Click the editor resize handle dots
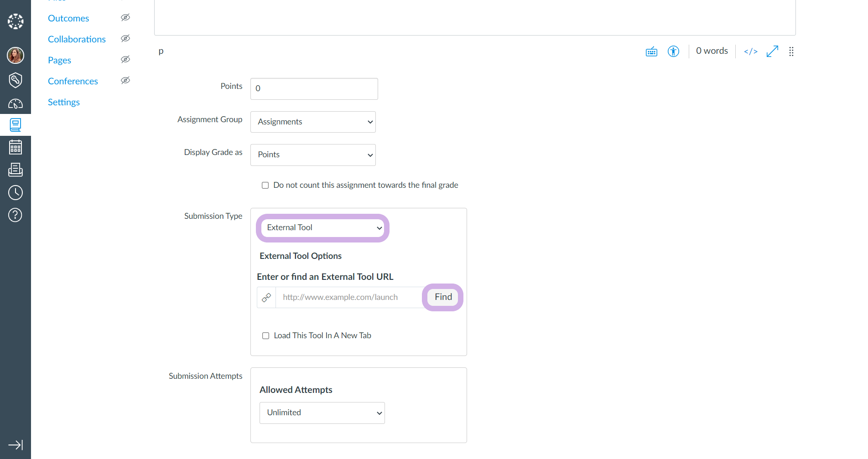 [x=791, y=52]
